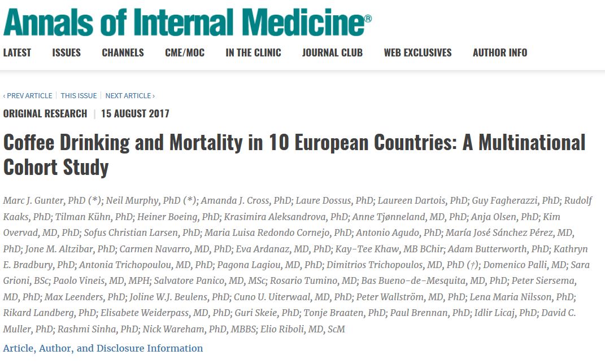Open IN THE CLINIC section

(253, 52)
